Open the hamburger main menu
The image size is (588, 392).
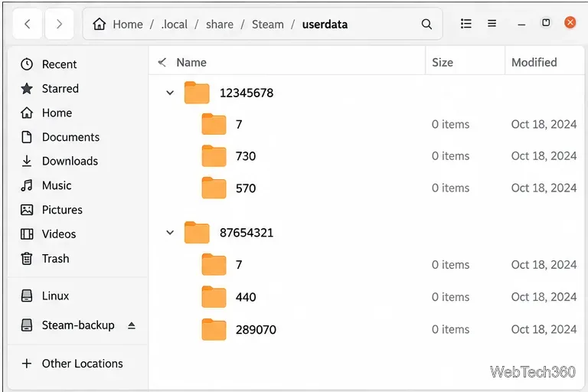[x=492, y=24]
